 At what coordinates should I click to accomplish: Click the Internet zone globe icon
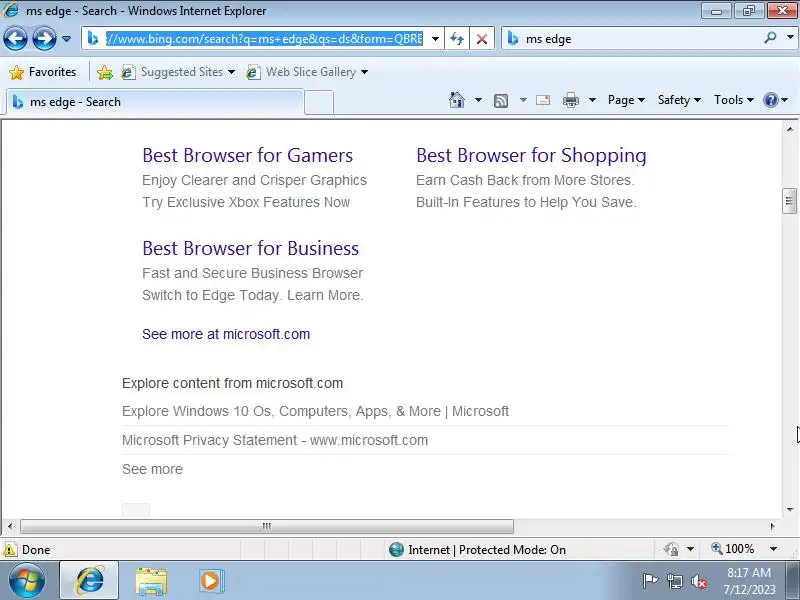tap(396, 549)
